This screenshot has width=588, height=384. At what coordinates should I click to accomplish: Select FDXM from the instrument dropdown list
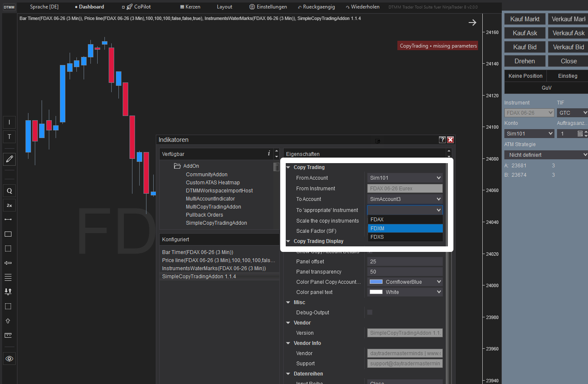pyautogui.click(x=405, y=228)
